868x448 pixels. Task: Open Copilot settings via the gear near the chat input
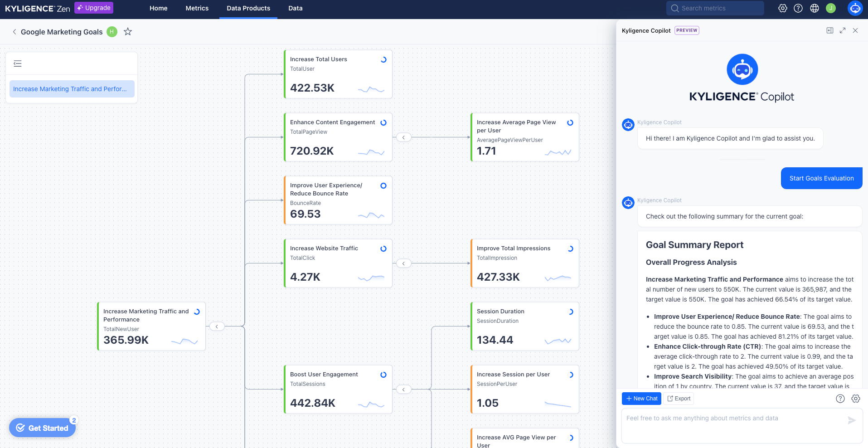click(x=856, y=399)
